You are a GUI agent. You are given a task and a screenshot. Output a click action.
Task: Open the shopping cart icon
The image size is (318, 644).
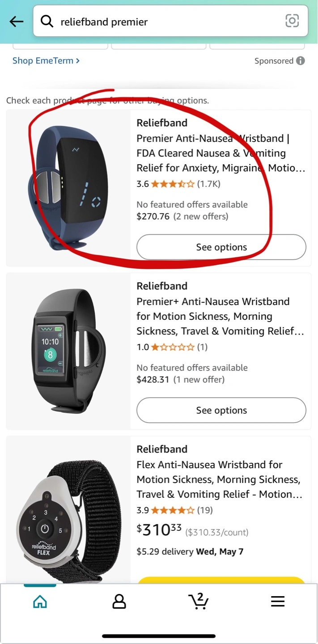click(199, 601)
